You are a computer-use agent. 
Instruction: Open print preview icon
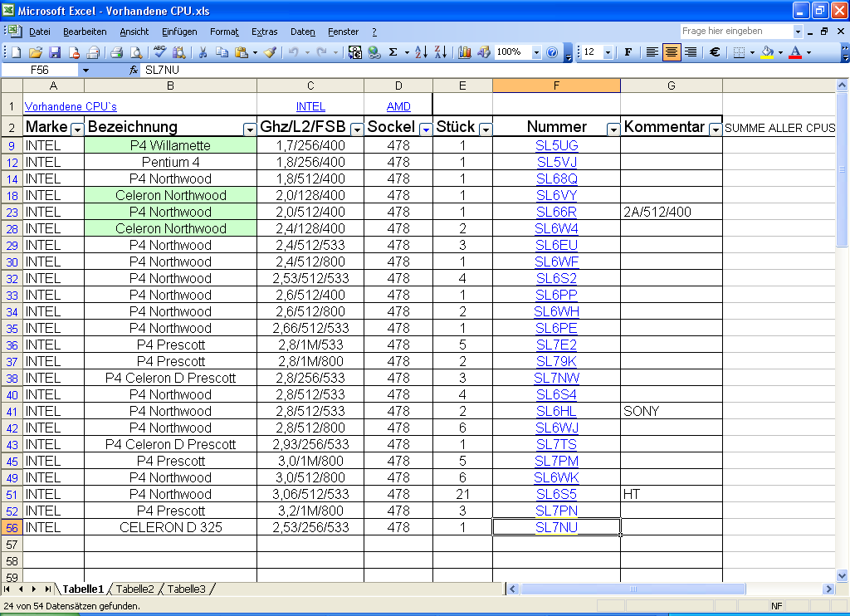(136, 52)
